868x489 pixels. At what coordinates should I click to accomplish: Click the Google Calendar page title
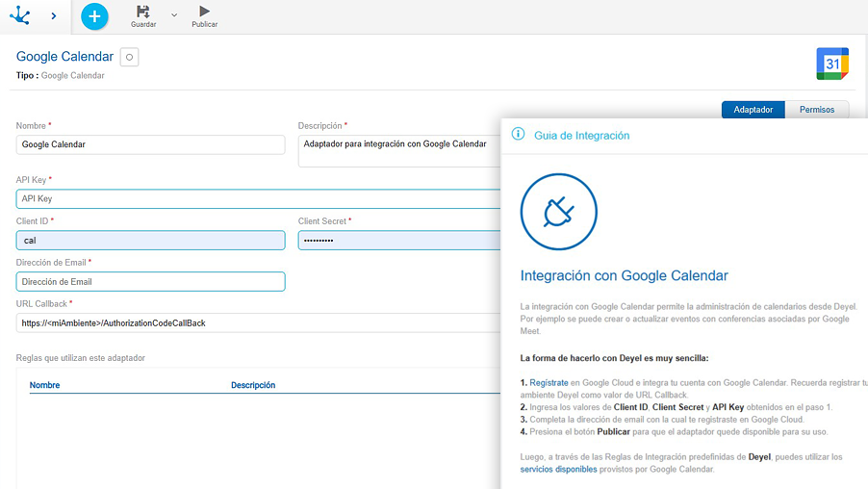point(64,57)
